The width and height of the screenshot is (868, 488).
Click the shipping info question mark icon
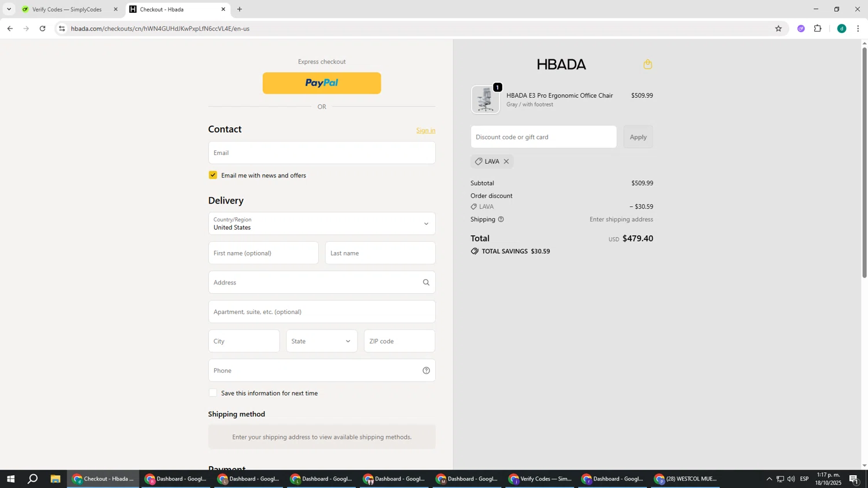point(501,219)
